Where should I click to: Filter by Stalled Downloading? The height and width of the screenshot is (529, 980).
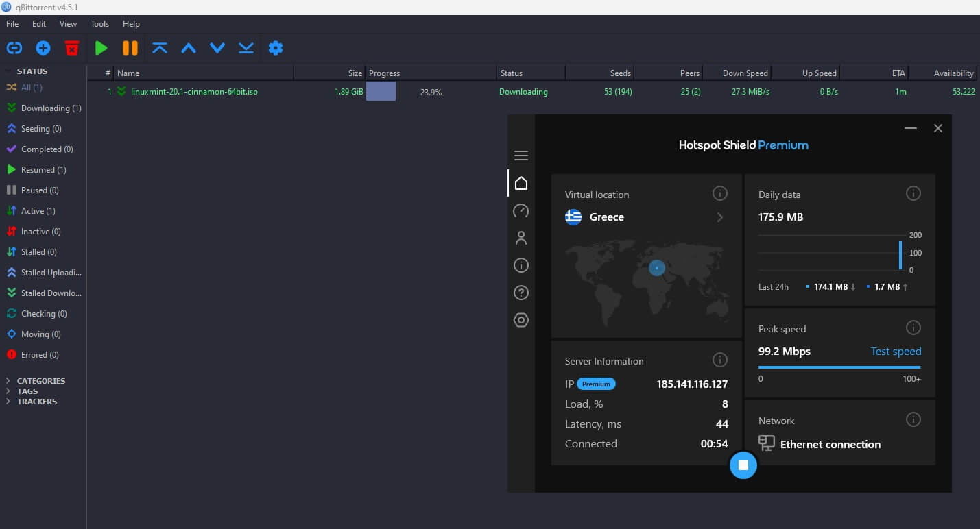pos(44,293)
